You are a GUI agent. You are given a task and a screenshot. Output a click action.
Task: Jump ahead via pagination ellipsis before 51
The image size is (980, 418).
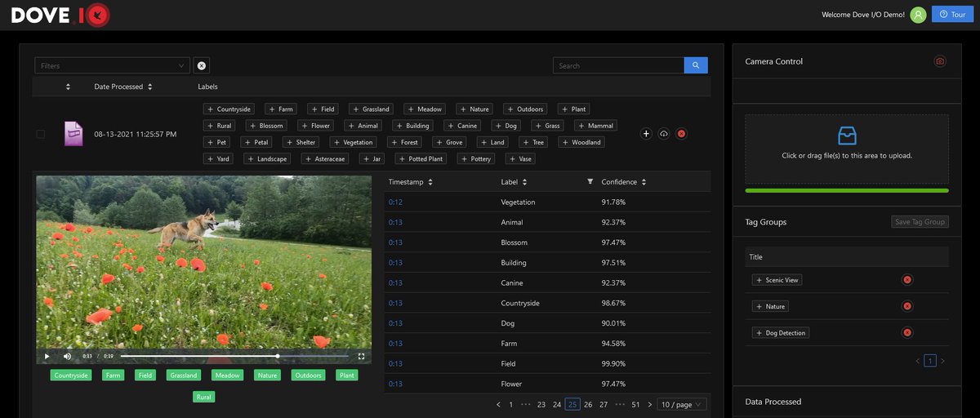click(x=620, y=404)
